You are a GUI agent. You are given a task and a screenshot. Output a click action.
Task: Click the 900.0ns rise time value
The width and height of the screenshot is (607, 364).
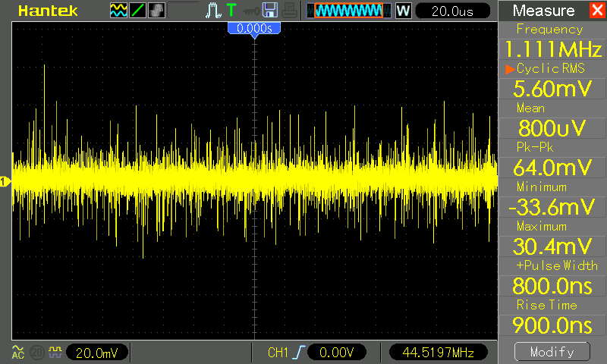pos(552,325)
